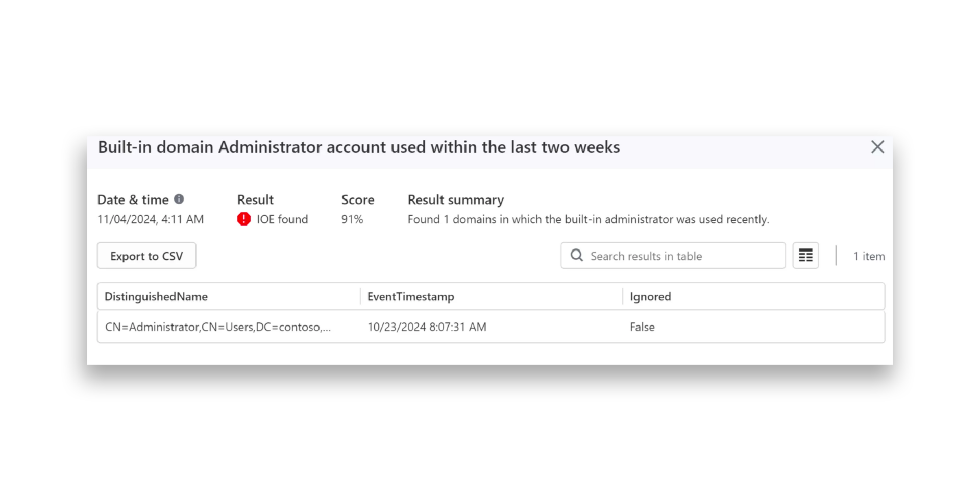Open the table column chooser icon
Viewport: 980px width, 501px height.
(805, 256)
